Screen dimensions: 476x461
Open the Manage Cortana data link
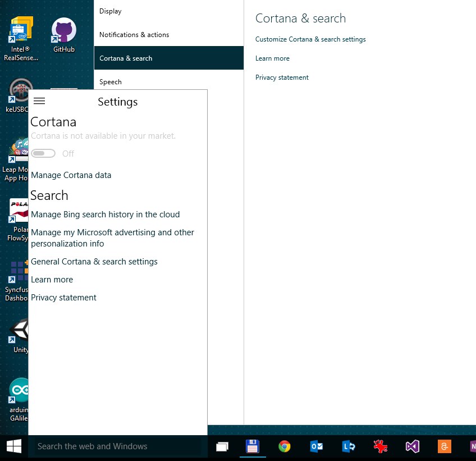pyautogui.click(x=71, y=175)
